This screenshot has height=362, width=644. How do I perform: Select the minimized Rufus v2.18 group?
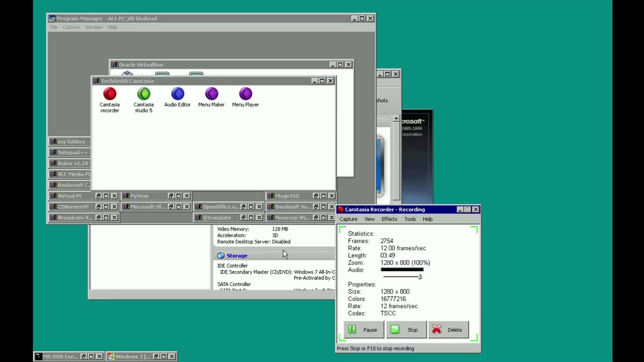[70, 163]
